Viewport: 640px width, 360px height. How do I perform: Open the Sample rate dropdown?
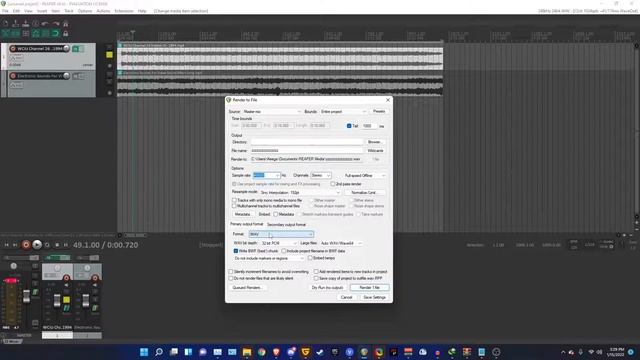pos(267,176)
